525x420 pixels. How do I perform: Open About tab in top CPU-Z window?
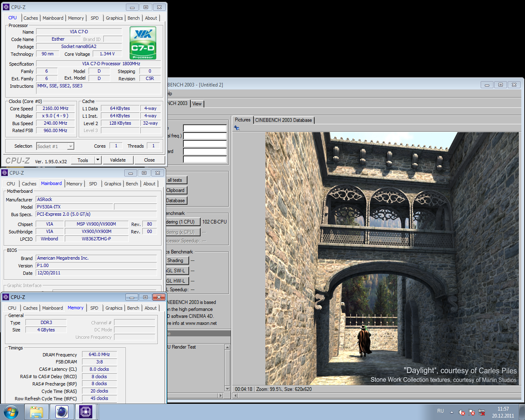tap(151, 18)
